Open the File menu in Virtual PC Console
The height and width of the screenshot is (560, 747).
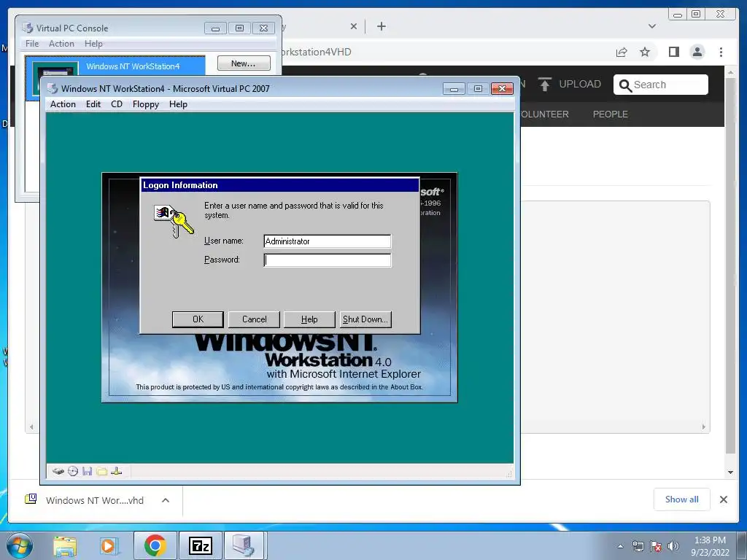[32, 43]
